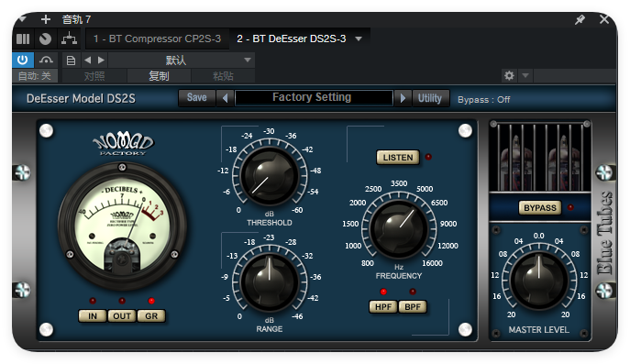Click the 复制 copy button

point(160,76)
